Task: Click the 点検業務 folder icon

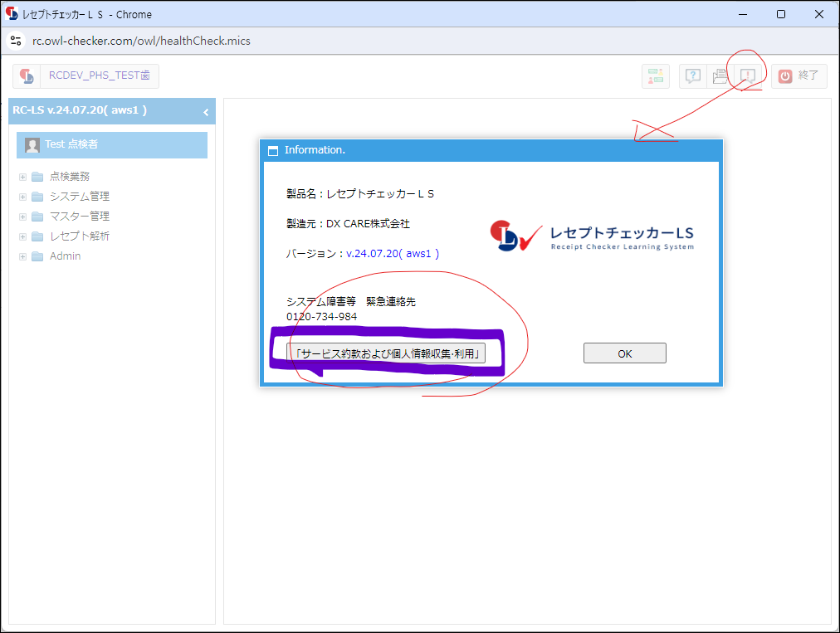Action: point(37,177)
